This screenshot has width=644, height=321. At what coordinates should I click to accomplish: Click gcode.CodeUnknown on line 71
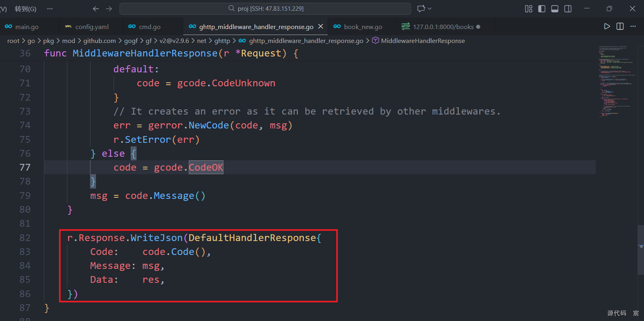pyautogui.click(x=226, y=83)
